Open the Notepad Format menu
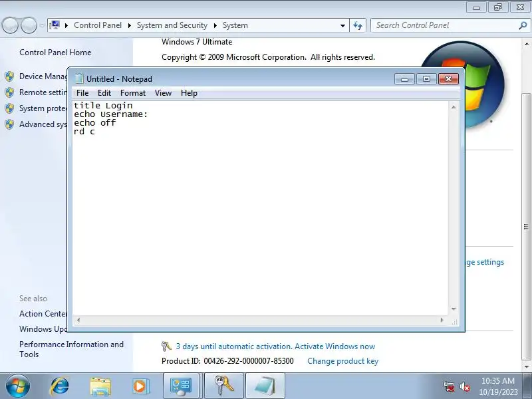The width and height of the screenshot is (532, 399). point(132,93)
